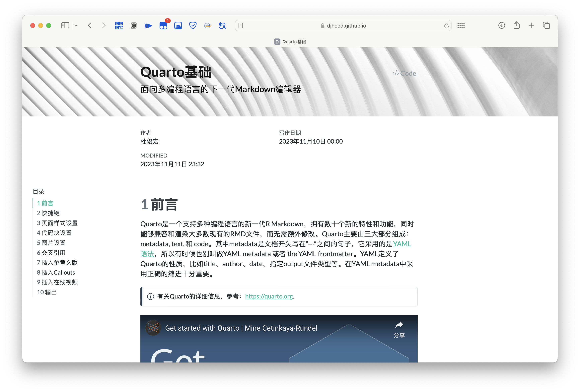Open the screenshot camera extension
The image size is (580, 392).
tap(134, 25)
